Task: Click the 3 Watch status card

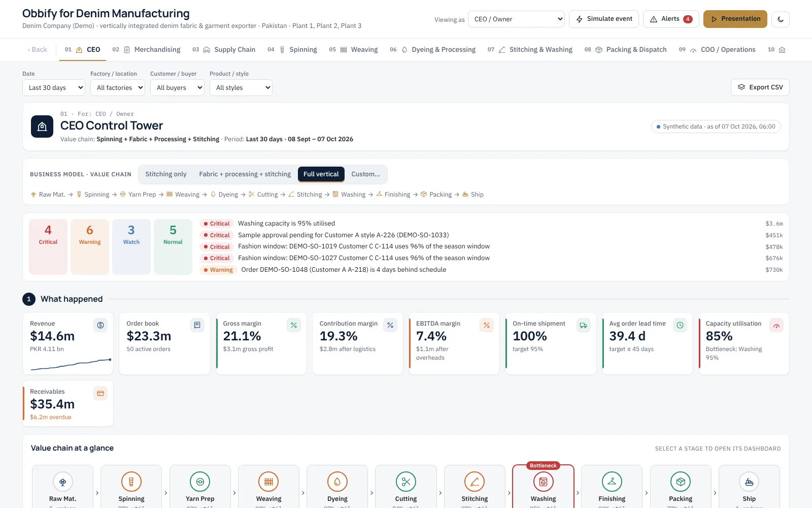Action: [131, 247]
